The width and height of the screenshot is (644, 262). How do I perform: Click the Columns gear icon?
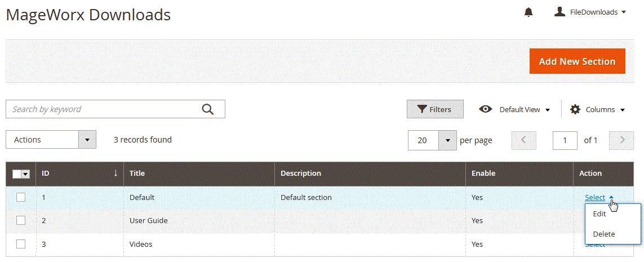click(x=575, y=109)
